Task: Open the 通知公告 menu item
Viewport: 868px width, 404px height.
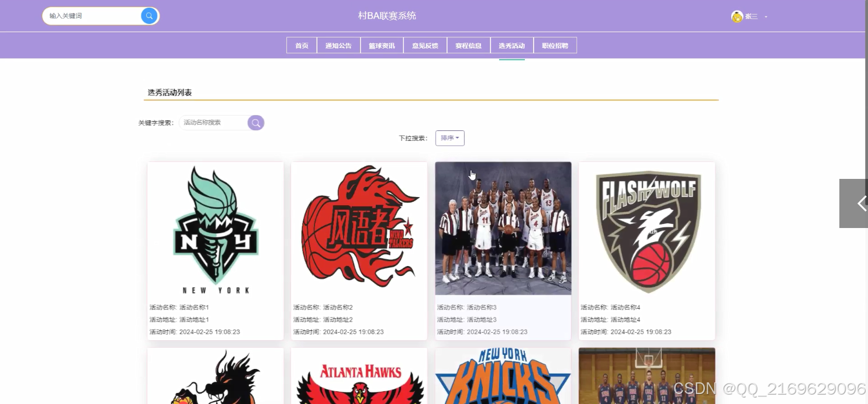Action: click(338, 46)
